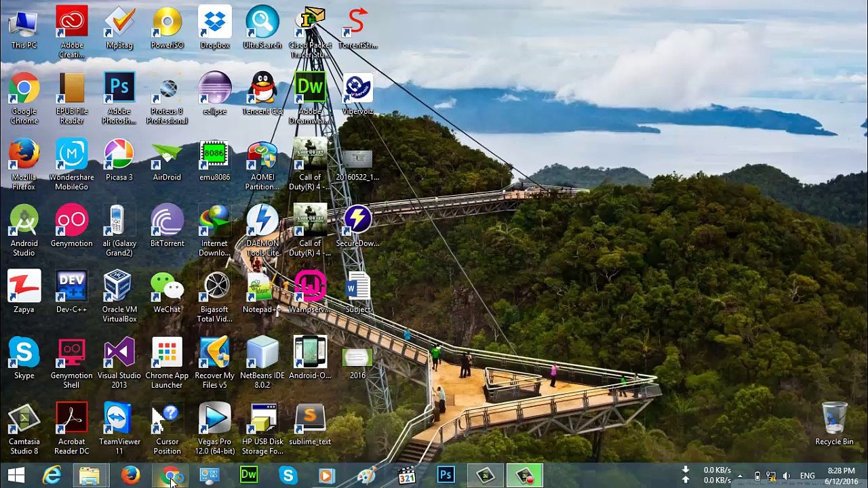Select the Visual Studio 2013 shortcut

point(119,363)
